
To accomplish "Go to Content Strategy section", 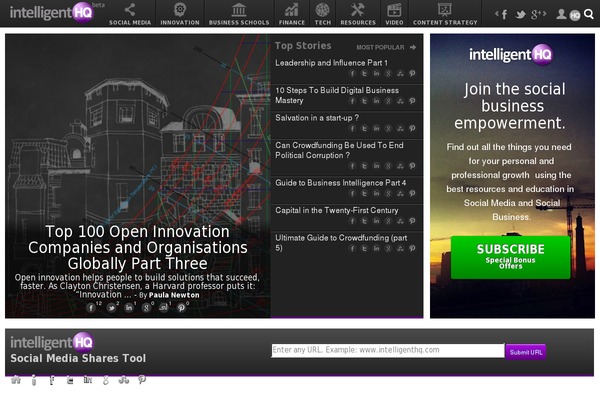I will [x=445, y=14].
